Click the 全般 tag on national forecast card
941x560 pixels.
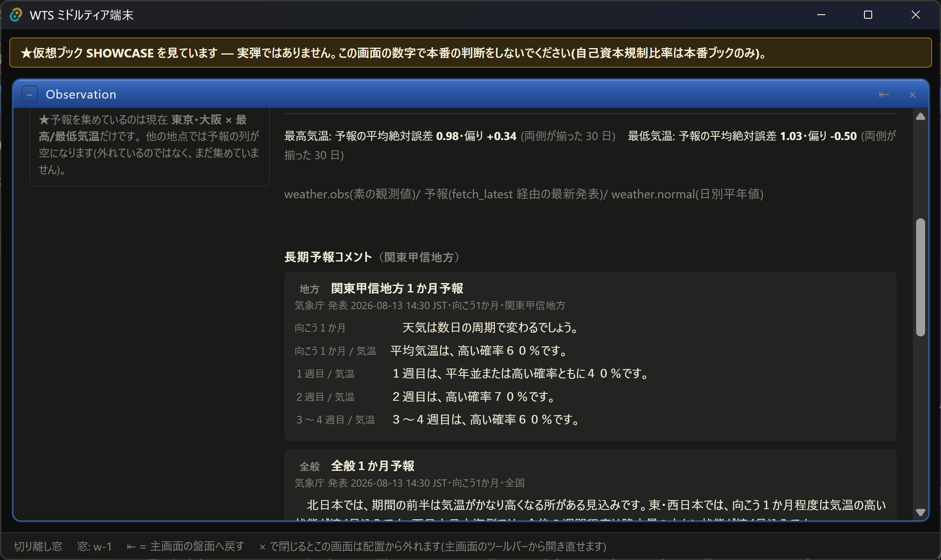[x=309, y=466]
